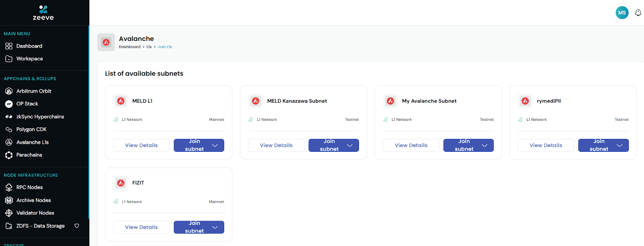This screenshot has width=644, height=246.
Task: View Details of MELD Kanazawa Subnet
Action: [x=276, y=145]
